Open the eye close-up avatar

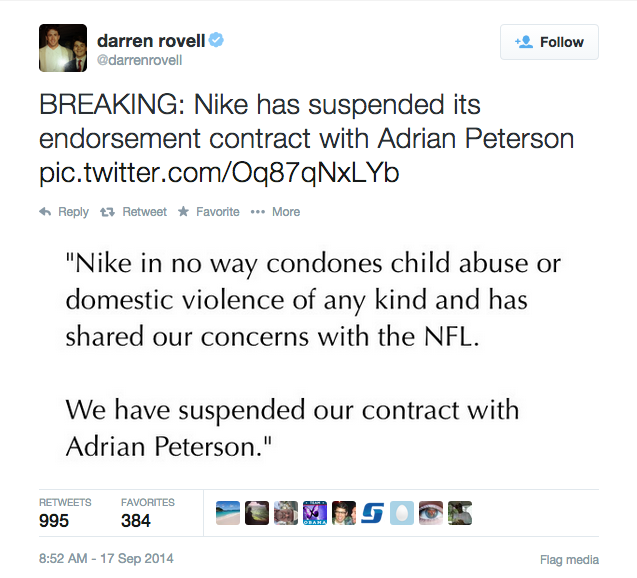tap(431, 513)
